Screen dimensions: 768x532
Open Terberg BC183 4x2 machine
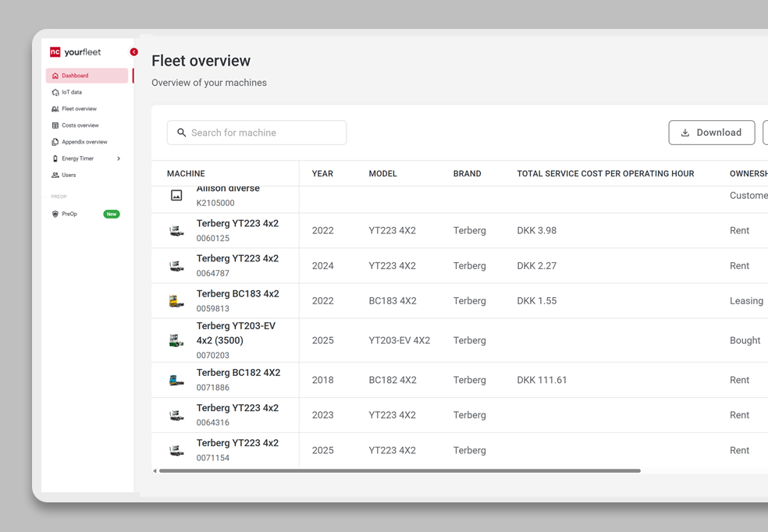[237, 294]
